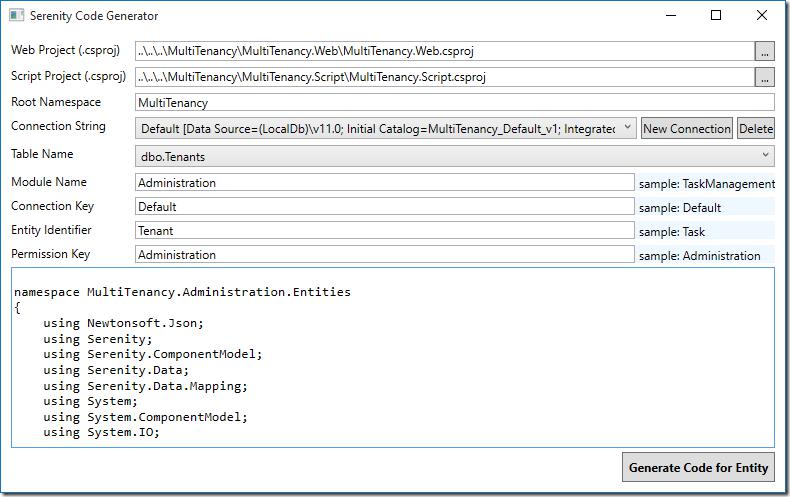This screenshot has width=790, height=497.
Task: Click the Entity Identifier Tenant field
Action: coord(384,230)
